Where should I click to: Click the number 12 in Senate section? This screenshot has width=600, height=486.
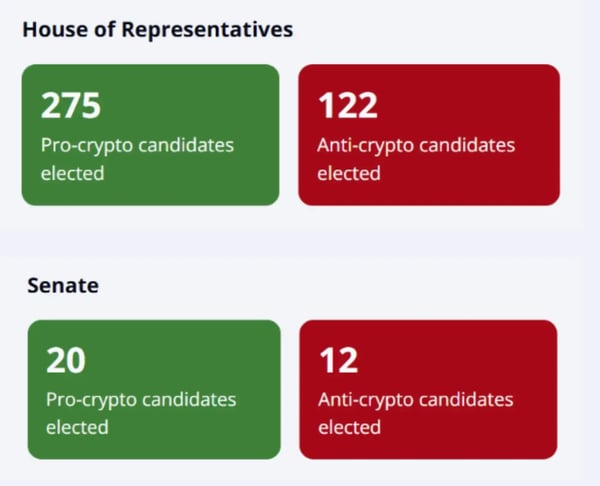(339, 360)
